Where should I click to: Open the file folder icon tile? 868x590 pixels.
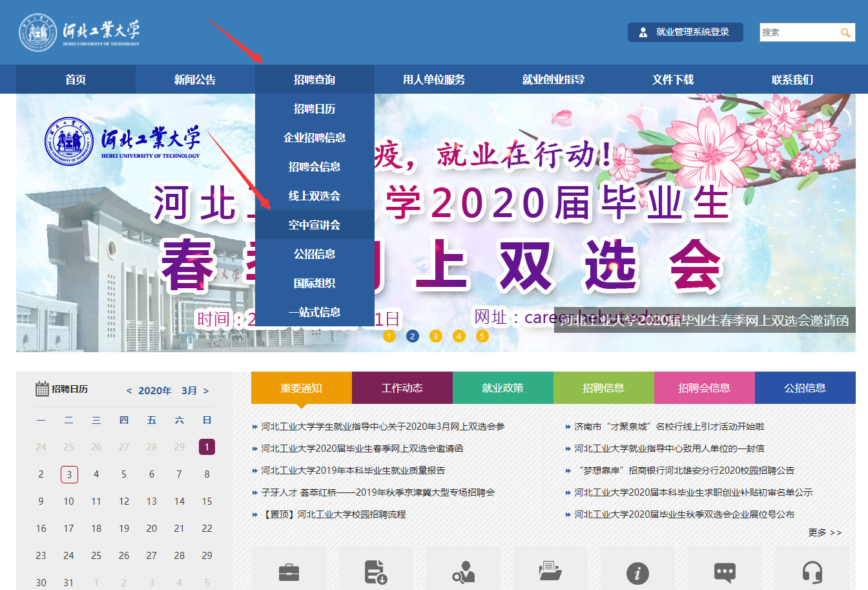pos(550,572)
